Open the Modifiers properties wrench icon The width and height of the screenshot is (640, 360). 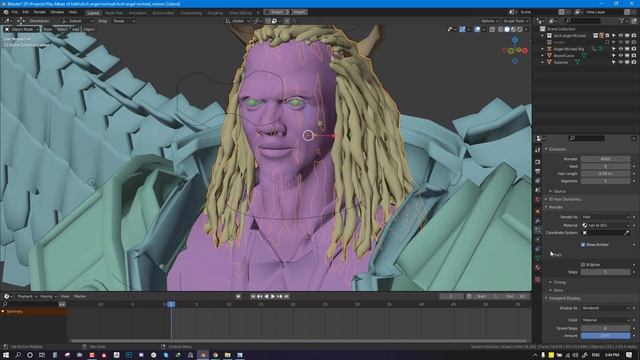538,221
